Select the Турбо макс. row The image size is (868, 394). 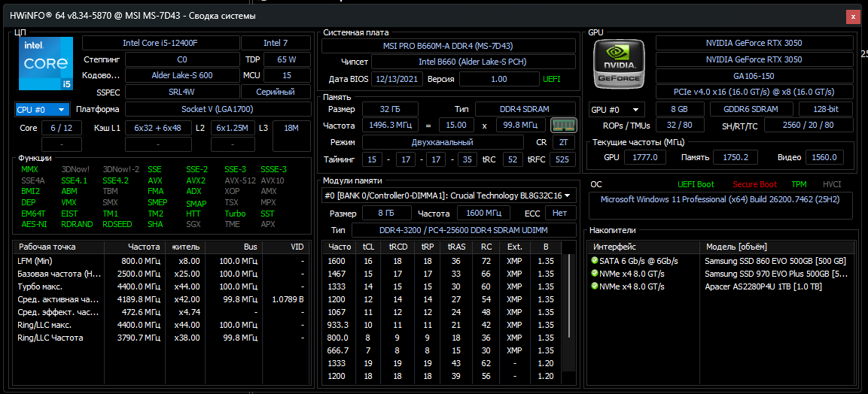[160, 286]
